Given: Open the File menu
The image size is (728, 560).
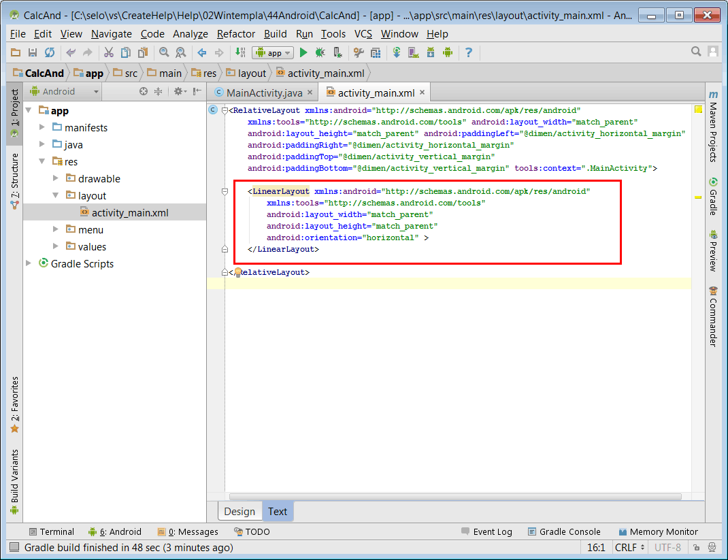Looking at the screenshot, I should [18, 34].
